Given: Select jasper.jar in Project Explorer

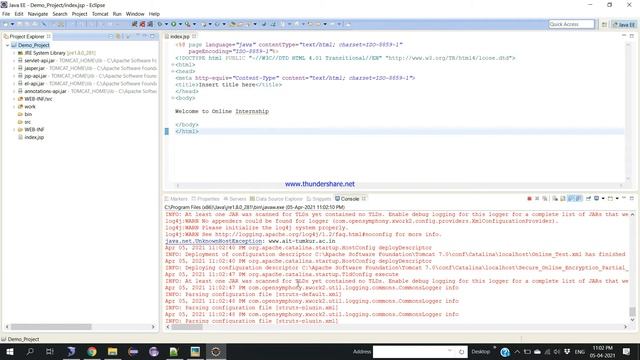Looking at the screenshot, I should (x=35, y=68).
